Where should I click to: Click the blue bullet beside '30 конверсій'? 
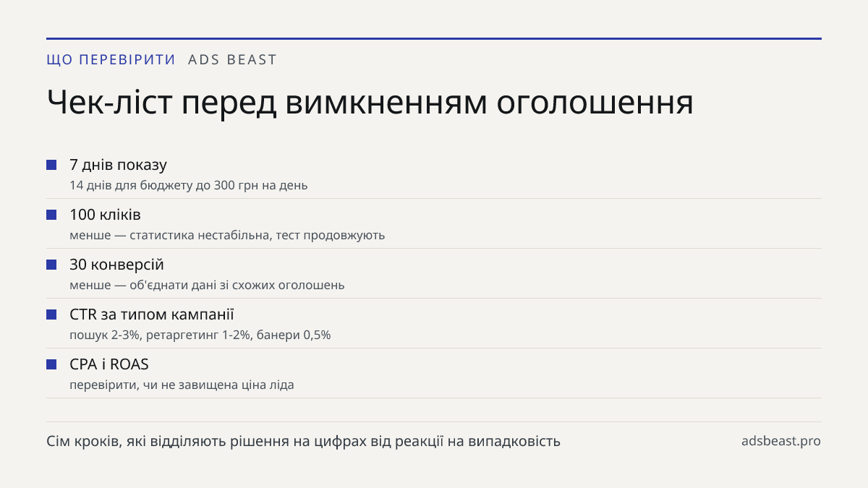(x=51, y=265)
